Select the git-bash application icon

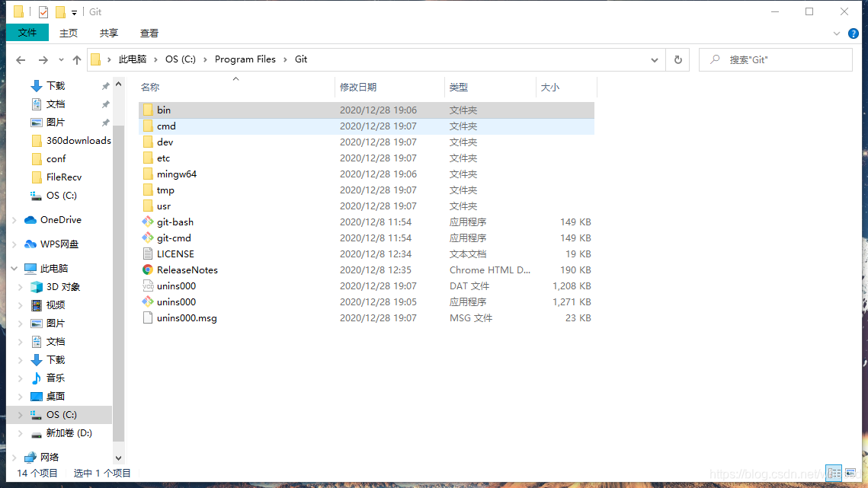(x=148, y=222)
